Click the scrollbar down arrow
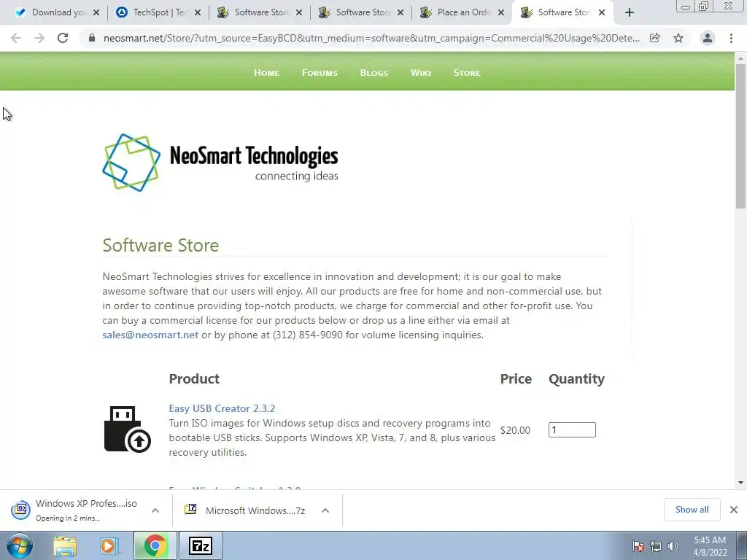Image resolution: width=747 pixels, height=560 pixels. click(740, 483)
